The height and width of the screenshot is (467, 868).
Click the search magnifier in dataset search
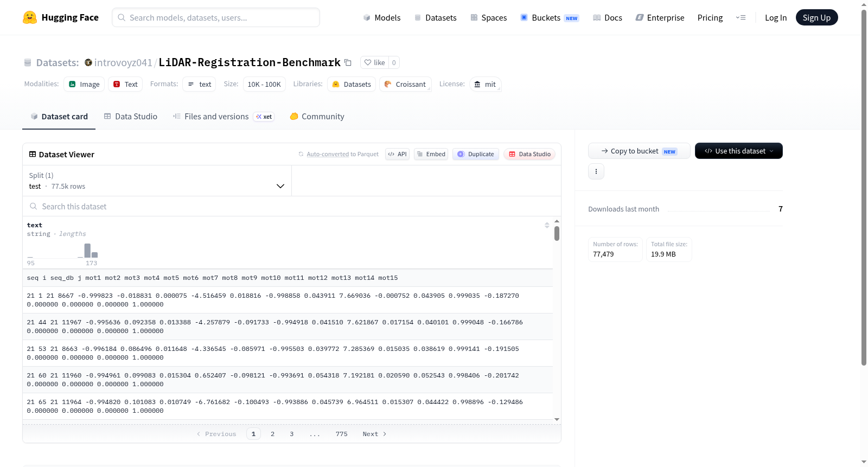34,206
